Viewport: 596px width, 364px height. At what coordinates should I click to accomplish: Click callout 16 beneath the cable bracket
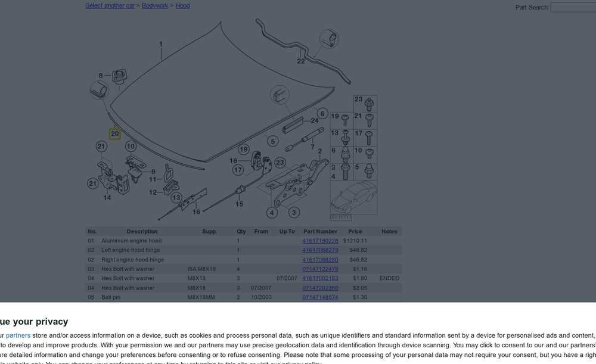point(196,211)
